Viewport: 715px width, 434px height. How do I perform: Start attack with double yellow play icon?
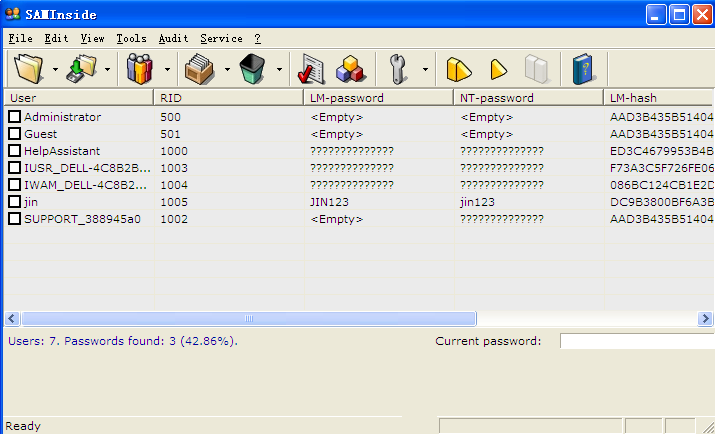458,69
